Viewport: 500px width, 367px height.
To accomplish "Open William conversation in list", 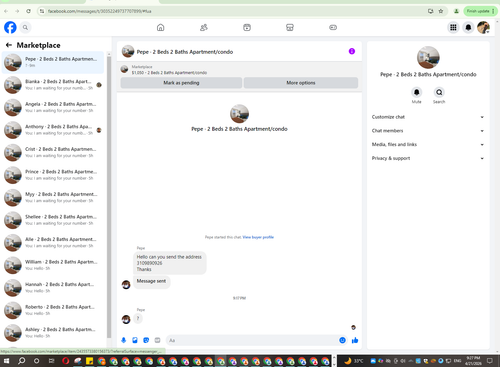I will pos(53,265).
